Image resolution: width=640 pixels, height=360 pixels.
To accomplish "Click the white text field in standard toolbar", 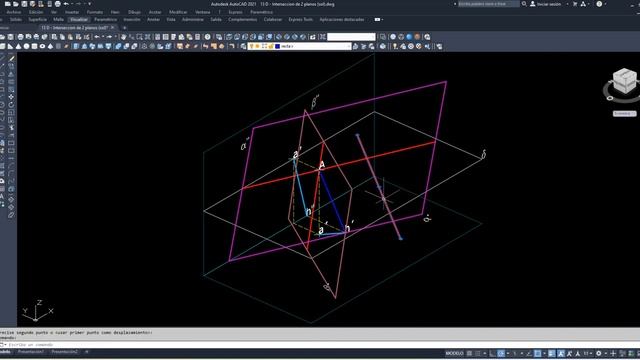I will pyautogui.click(x=351, y=37).
